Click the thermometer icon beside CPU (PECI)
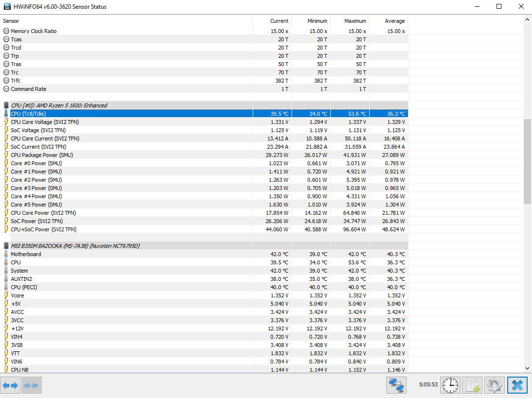The width and height of the screenshot is (532, 398). (x=6, y=287)
